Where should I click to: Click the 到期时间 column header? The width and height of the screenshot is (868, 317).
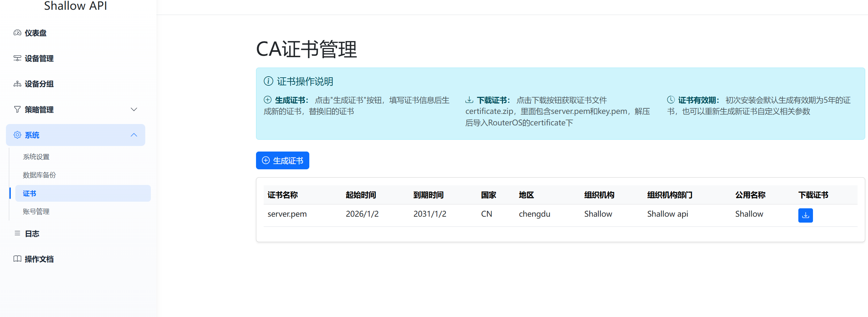pos(428,195)
